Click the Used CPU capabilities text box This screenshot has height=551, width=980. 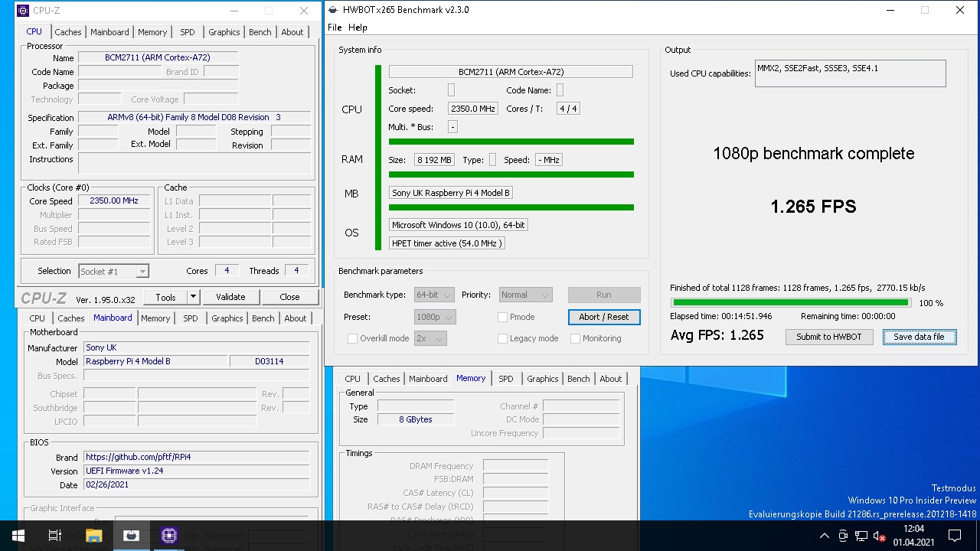tap(850, 73)
